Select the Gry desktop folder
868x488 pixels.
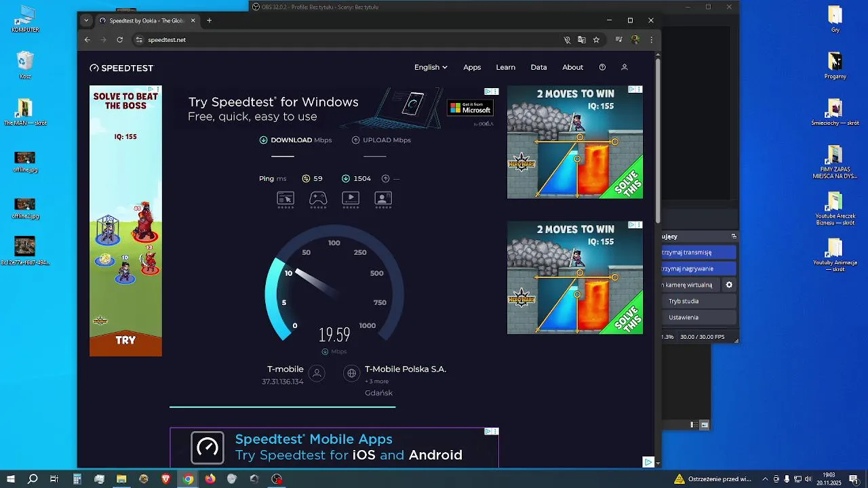click(x=835, y=19)
